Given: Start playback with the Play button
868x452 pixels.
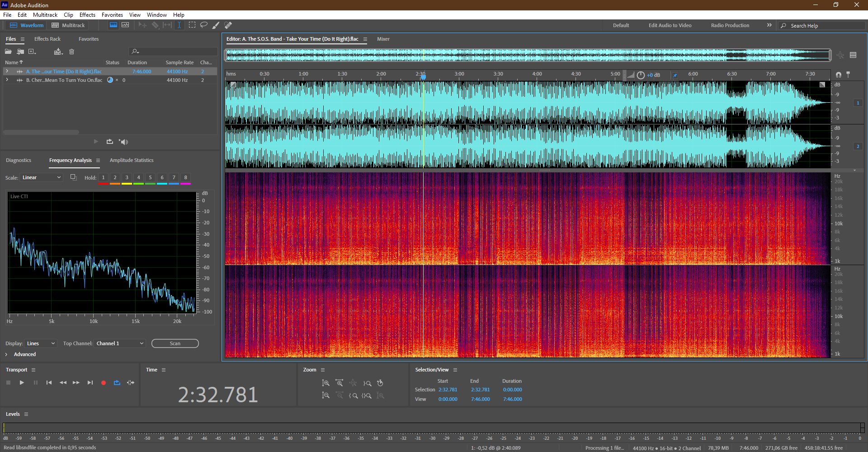Looking at the screenshot, I should (22, 383).
